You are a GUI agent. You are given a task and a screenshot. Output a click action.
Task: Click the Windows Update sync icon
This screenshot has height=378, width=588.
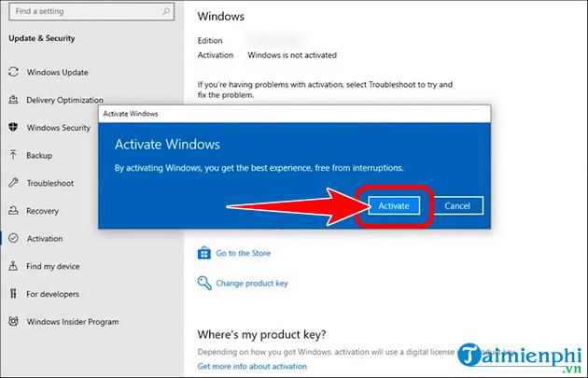point(13,72)
